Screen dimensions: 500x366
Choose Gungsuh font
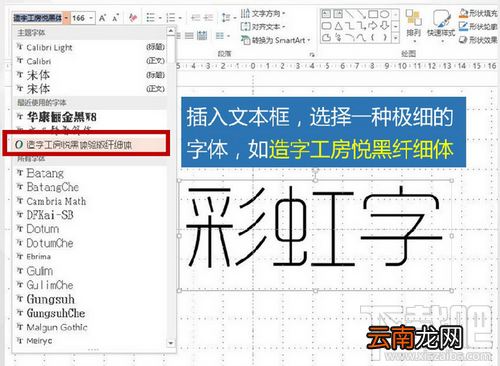click(90, 299)
